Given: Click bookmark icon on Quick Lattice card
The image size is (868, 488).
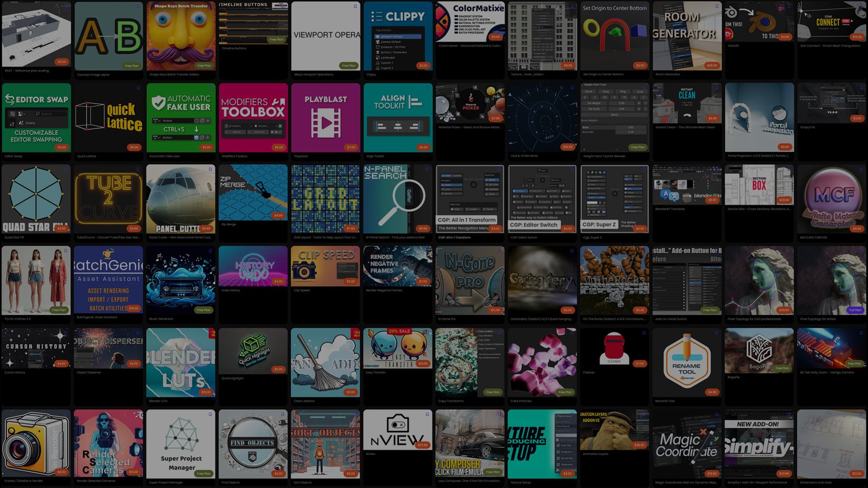Looking at the screenshot, I should click(x=138, y=88).
